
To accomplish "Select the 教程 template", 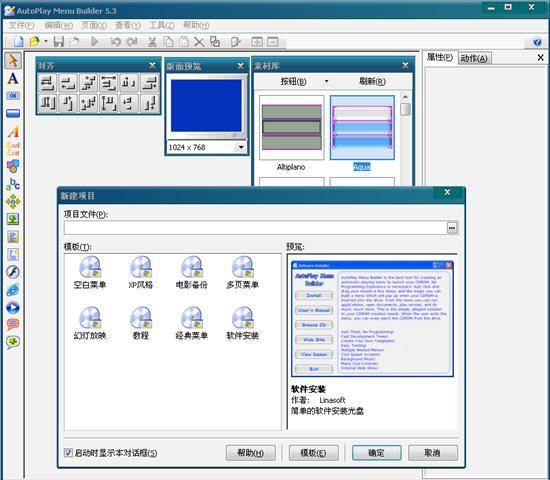I will point(141,324).
